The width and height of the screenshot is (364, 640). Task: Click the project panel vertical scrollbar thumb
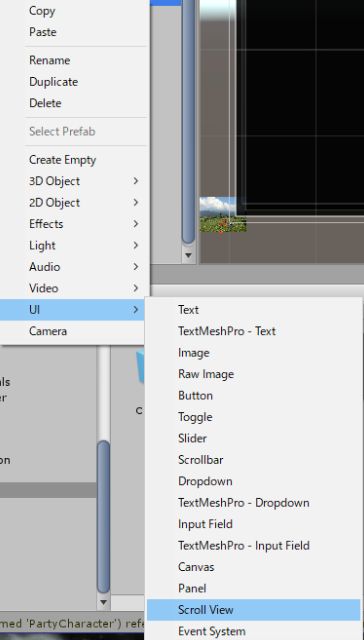pos(103,517)
